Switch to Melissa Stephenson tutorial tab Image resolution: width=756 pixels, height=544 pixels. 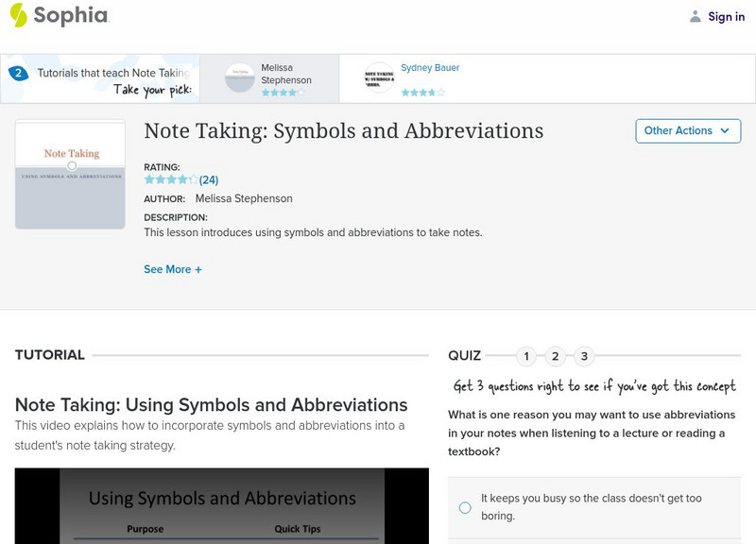(x=286, y=74)
